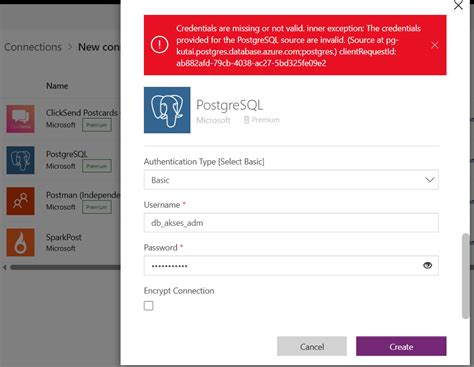This screenshot has height=367, width=474.
Task: Click the Username input field
Action: pos(291,223)
